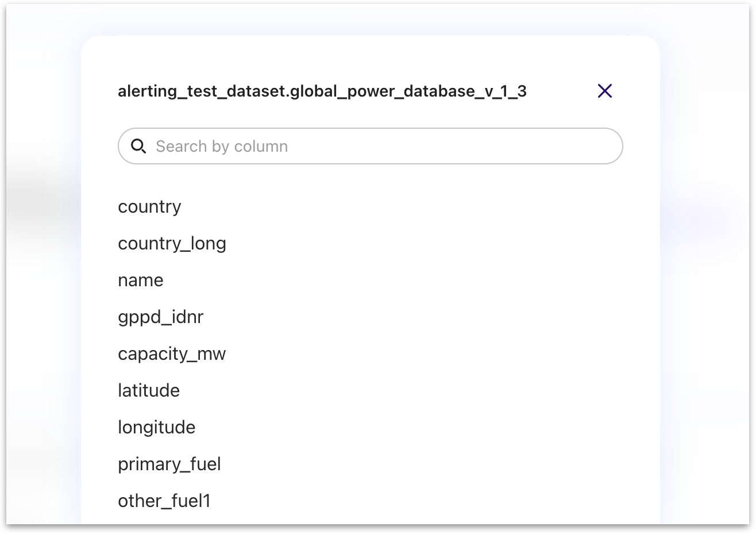Select the gppd_idnr column
The height and width of the screenshot is (534, 756).
(x=161, y=317)
